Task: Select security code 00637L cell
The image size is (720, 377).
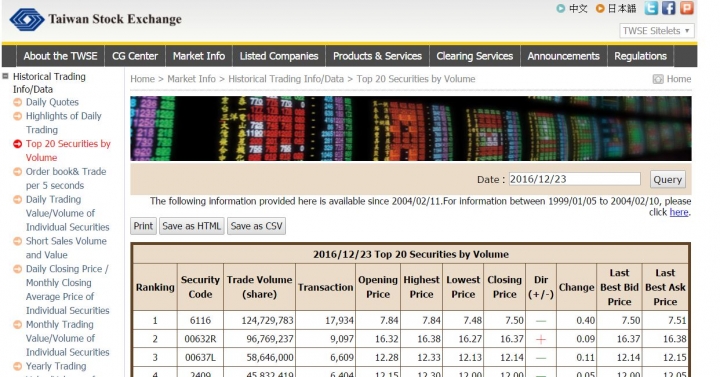Action: [200, 357]
